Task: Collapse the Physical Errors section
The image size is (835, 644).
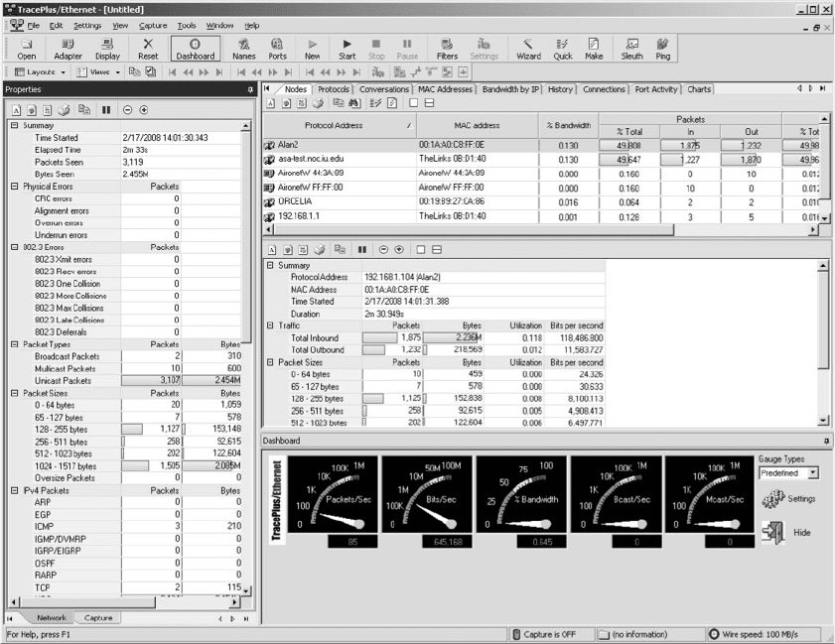Action: (14, 187)
